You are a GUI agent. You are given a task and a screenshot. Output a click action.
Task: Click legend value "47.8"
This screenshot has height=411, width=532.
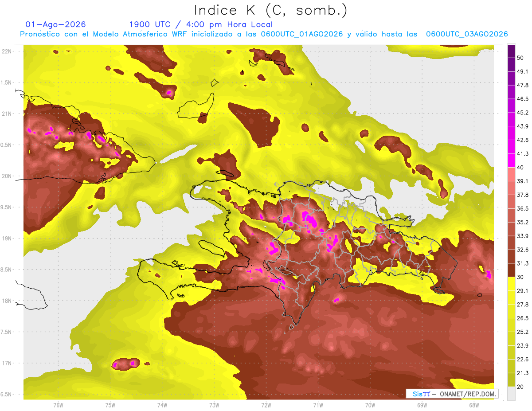tap(522, 85)
